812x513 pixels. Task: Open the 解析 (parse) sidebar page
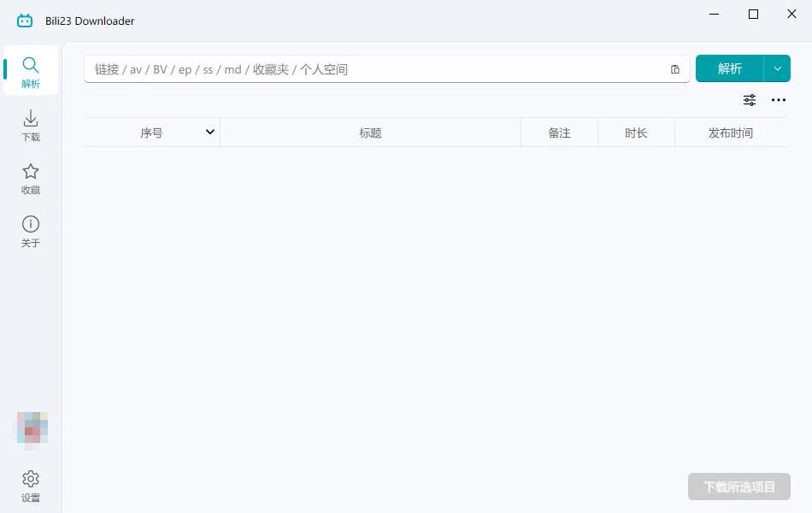pos(31,70)
